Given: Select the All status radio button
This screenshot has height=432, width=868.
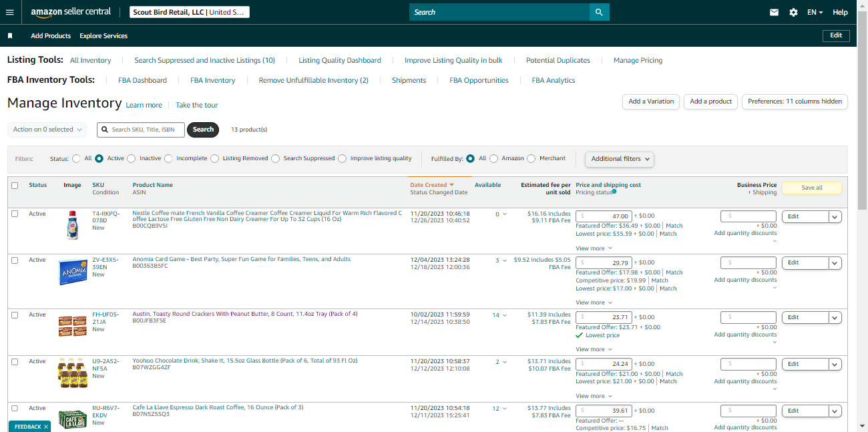Looking at the screenshot, I should coord(77,159).
